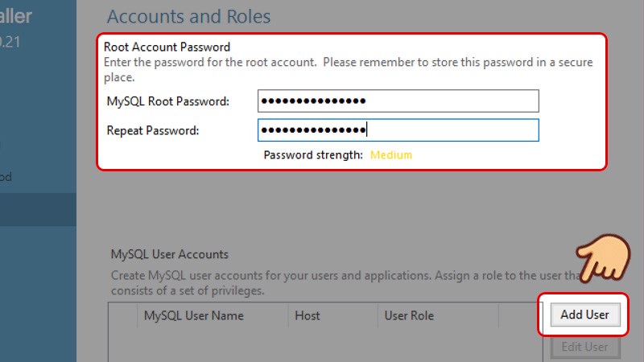
Task: Click the "Password strength:" label
Action: tap(313, 154)
